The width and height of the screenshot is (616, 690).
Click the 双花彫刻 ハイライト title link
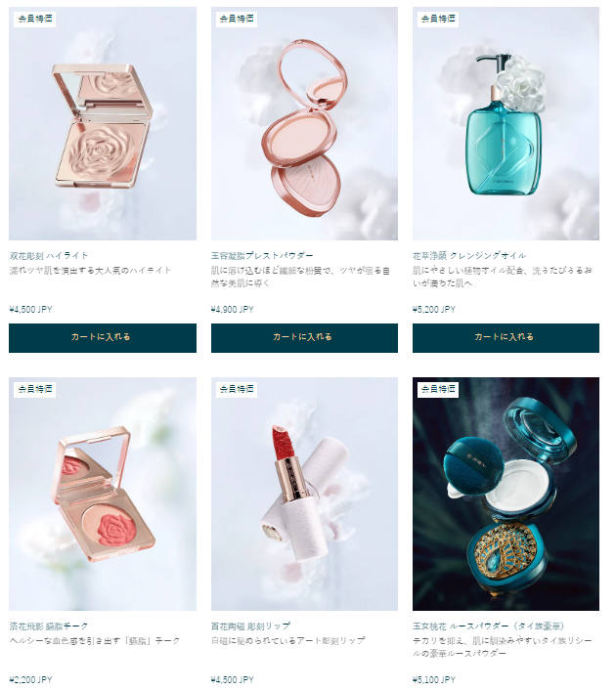[x=49, y=256]
